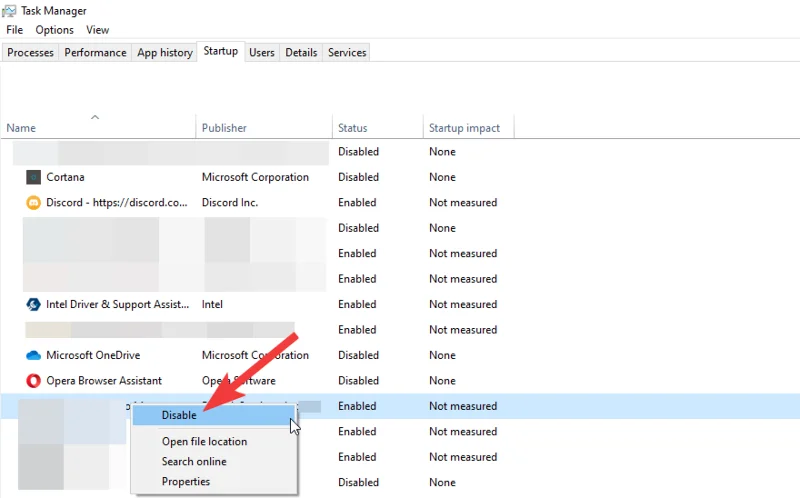Click the Task Manager title bar icon
Screen dimensions: 800x498
(11, 11)
